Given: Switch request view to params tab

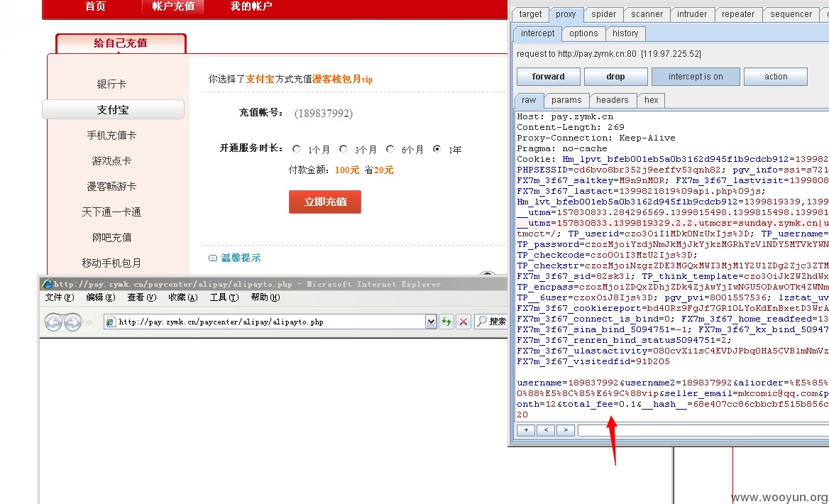Looking at the screenshot, I should tap(566, 100).
